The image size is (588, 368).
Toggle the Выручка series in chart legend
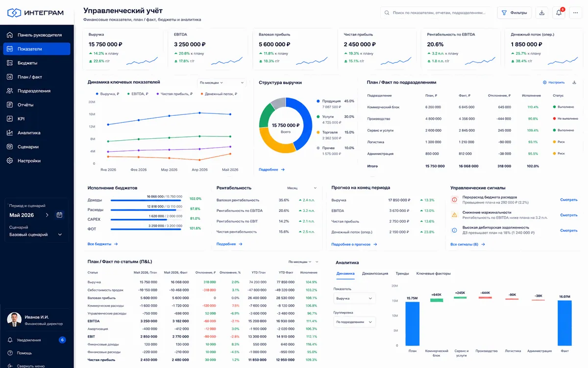(107, 94)
